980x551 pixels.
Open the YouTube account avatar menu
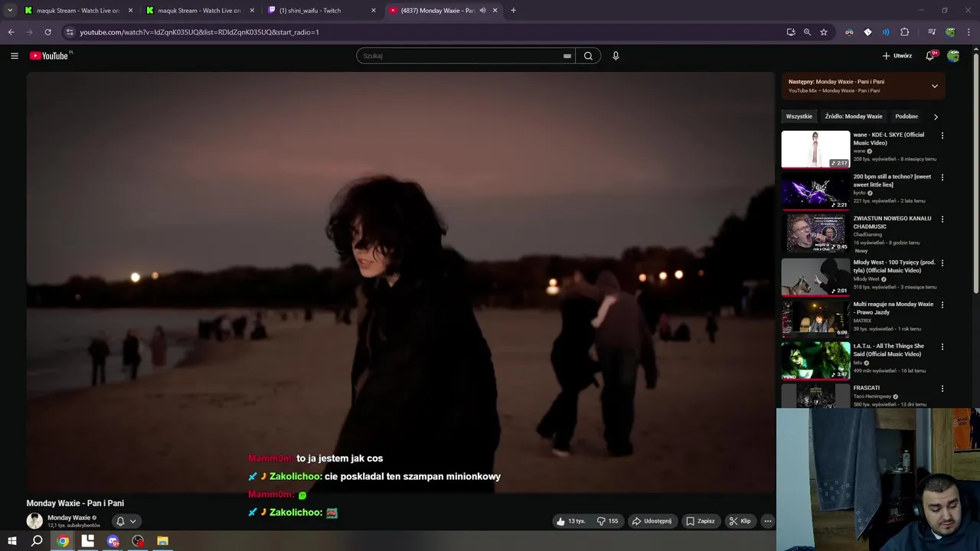953,56
